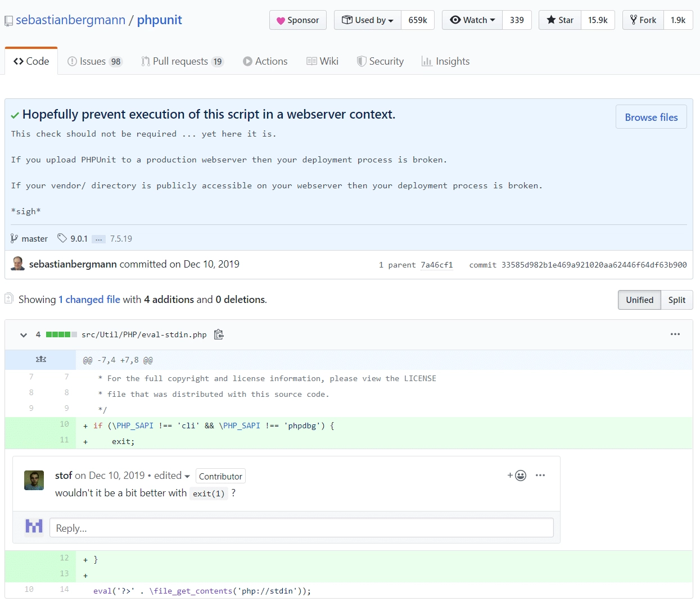The height and width of the screenshot is (602, 700).
Task: Open the stof comment options ellipsis
Action: tap(540, 476)
